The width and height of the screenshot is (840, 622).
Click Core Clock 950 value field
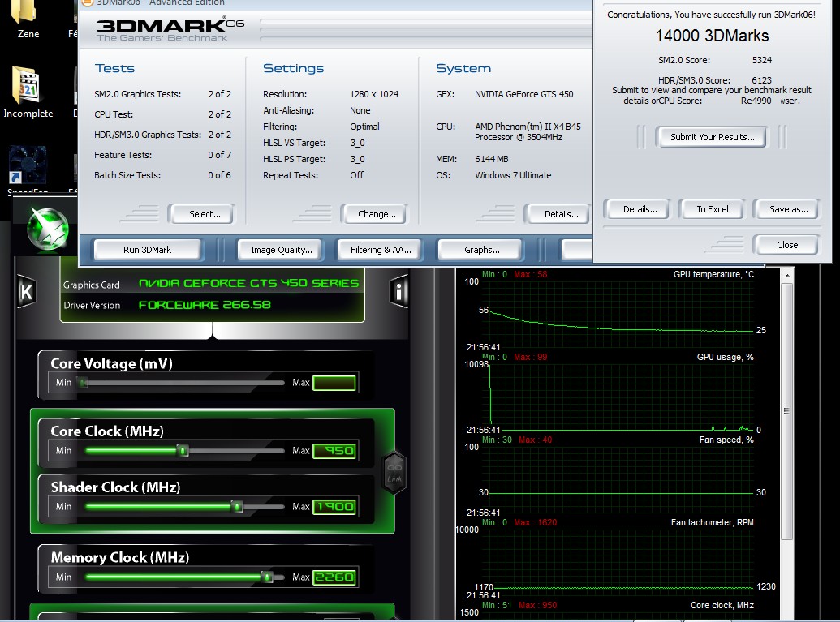click(334, 451)
